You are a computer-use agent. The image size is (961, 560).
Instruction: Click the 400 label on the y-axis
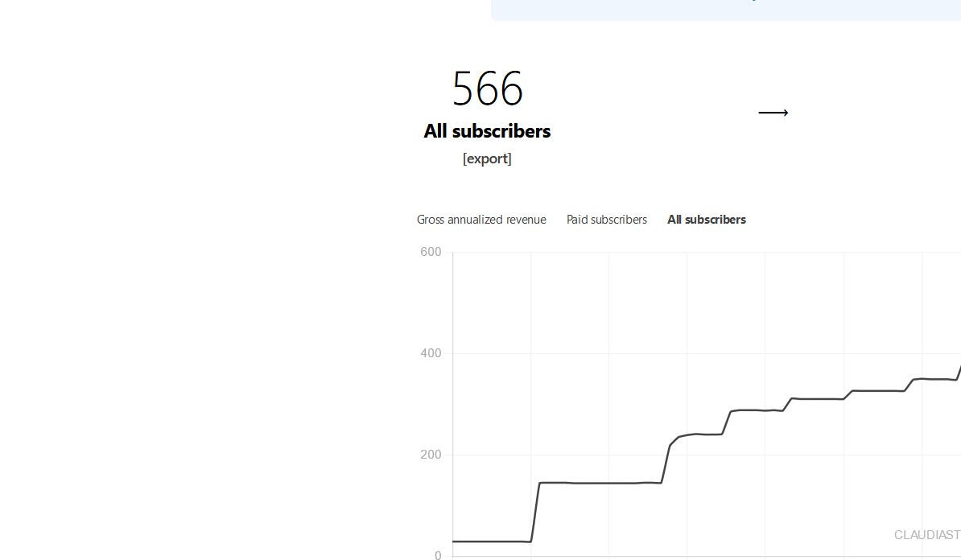tap(431, 353)
